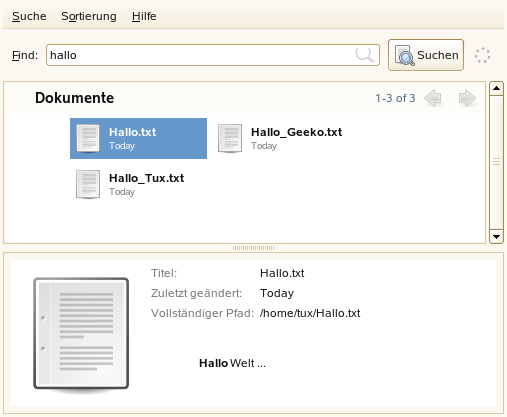
Task: Select the Hallo.txt document icon
Action: click(x=88, y=138)
